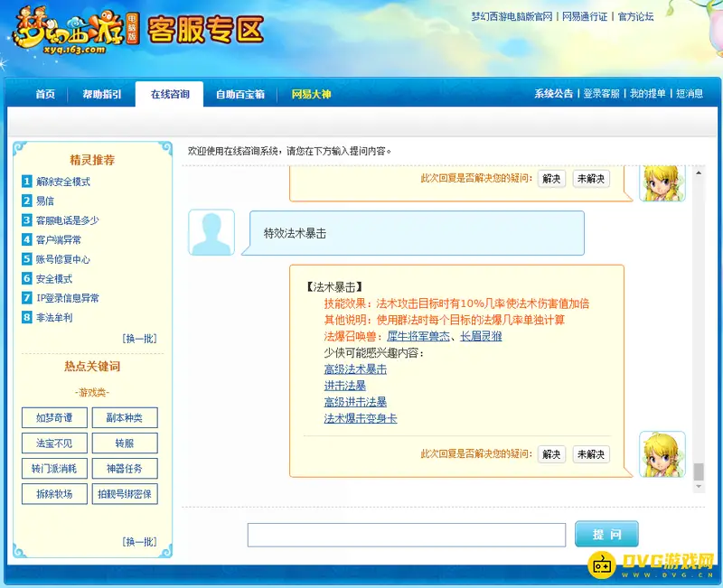
Task: Click the 如梦奇谭 keyword button
Action: click(54, 417)
